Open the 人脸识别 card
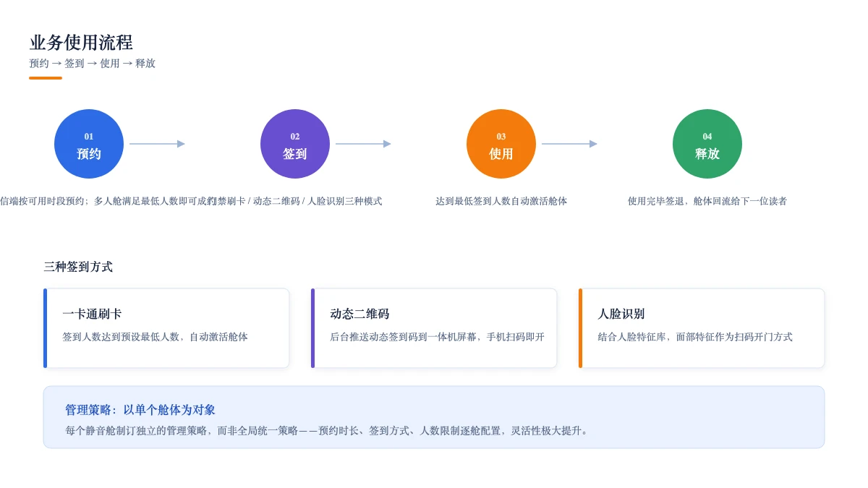Image resolution: width=868 pixels, height=488 pixels. [702, 328]
